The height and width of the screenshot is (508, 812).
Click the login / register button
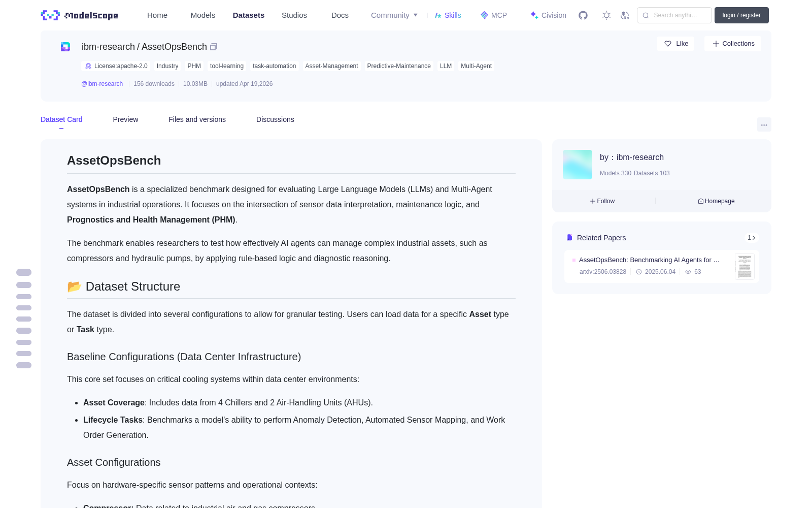tap(741, 15)
